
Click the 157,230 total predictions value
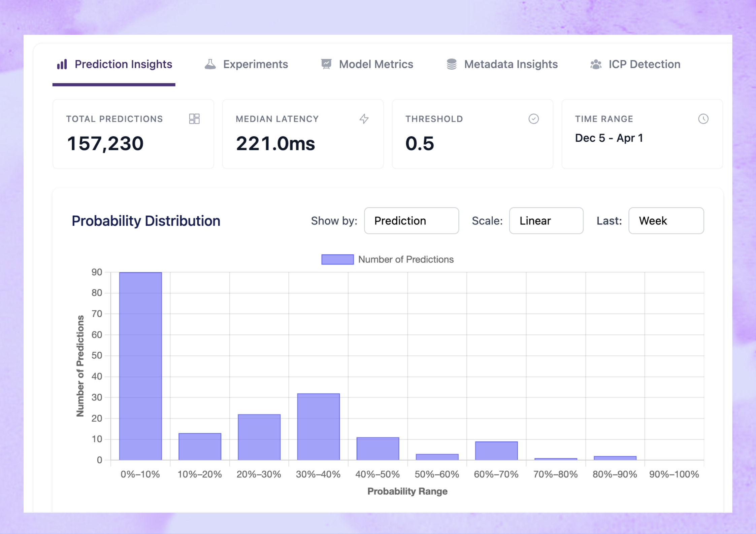105,144
